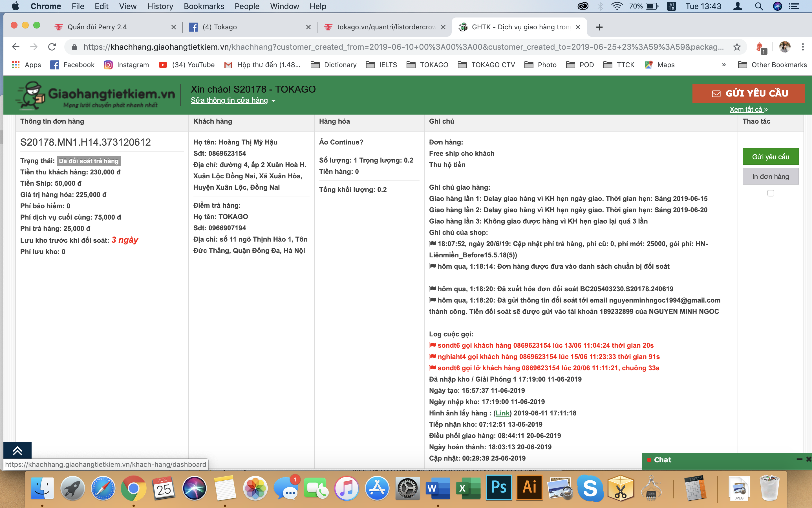This screenshot has width=812, height=508.
Task: Click the Giaohangtietkiem.vn logo
Action: [95, 95]
